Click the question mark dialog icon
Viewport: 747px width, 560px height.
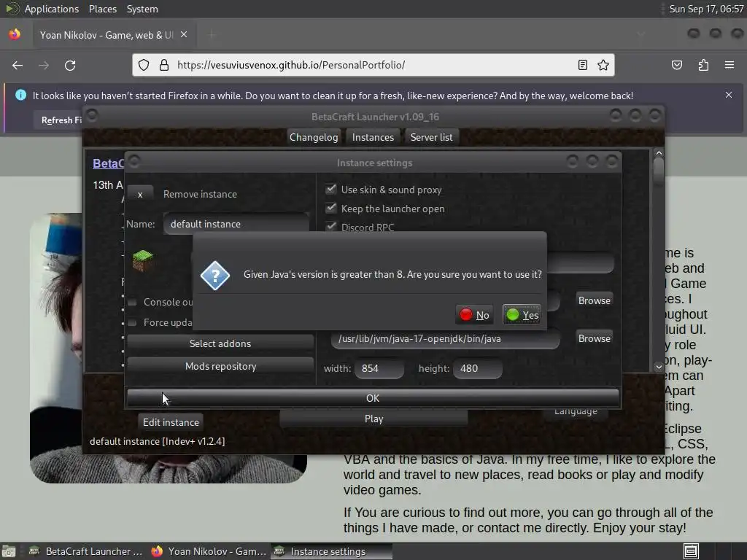(x=215, y=275)
